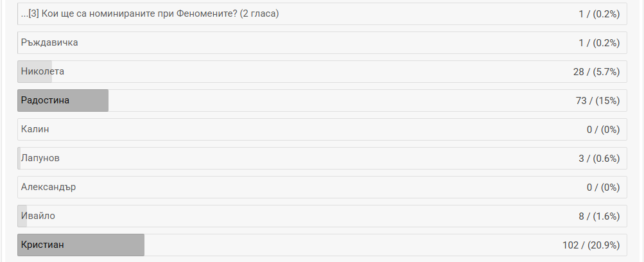Click the 28 / (5.7%) result text
The width and height of the screenshot is (644, 262).
pos(596,71)
